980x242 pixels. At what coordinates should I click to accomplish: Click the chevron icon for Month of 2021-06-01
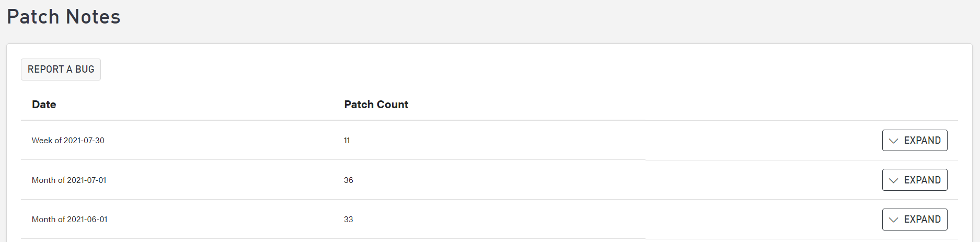click(x=894, y=220)
